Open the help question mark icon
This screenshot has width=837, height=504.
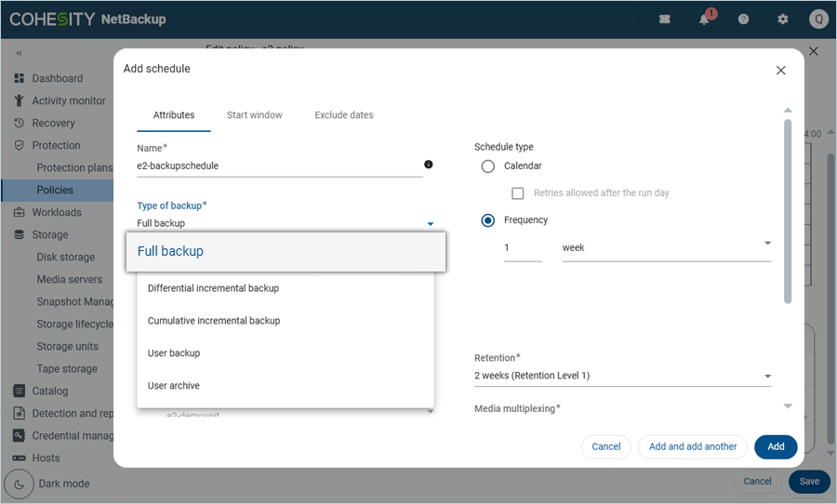pos(743,20)
